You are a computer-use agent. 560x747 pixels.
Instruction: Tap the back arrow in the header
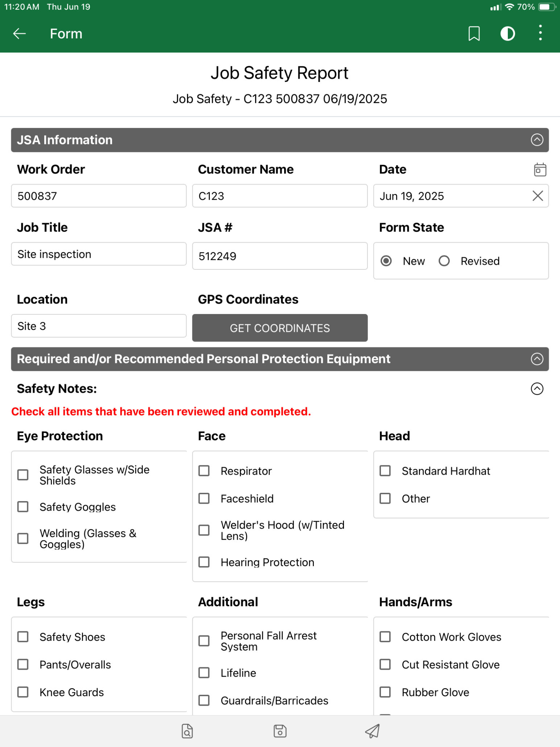tap(20, 34)
